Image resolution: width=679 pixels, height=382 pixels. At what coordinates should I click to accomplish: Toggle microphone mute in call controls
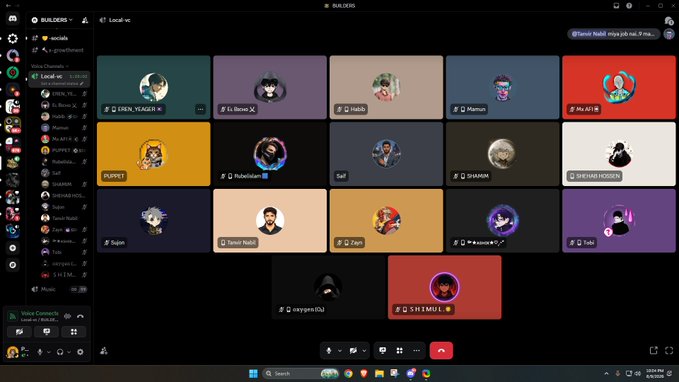329,350
